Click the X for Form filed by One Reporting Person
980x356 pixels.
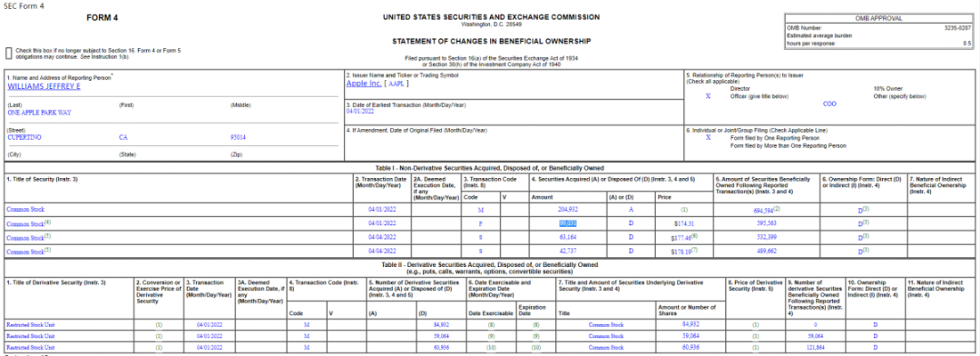(x=708, y=138)
